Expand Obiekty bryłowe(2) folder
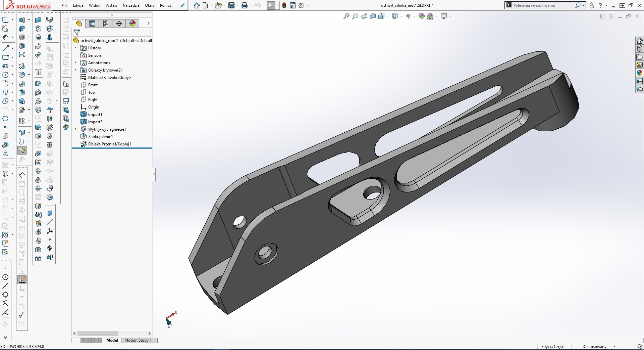Viewport: 644px width, 350px height. (75, 70)
